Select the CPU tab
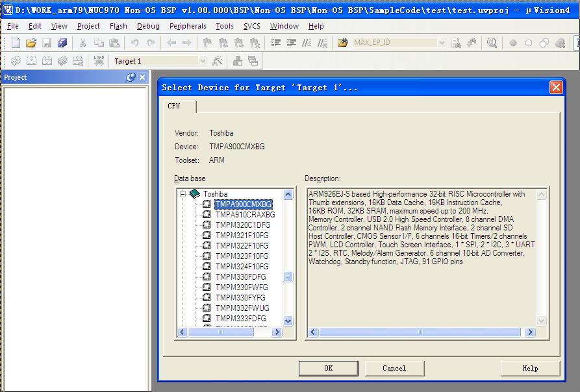 [174, 106]
